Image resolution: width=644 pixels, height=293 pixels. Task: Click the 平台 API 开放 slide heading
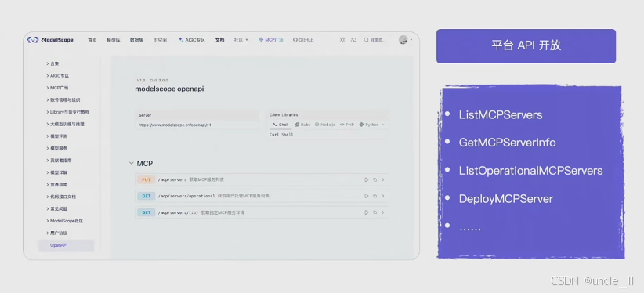pyautogui.click(x=526, y=45)
